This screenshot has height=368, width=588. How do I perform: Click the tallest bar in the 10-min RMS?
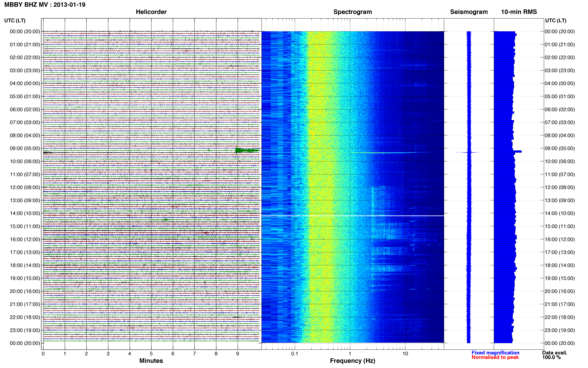point(508,152)
